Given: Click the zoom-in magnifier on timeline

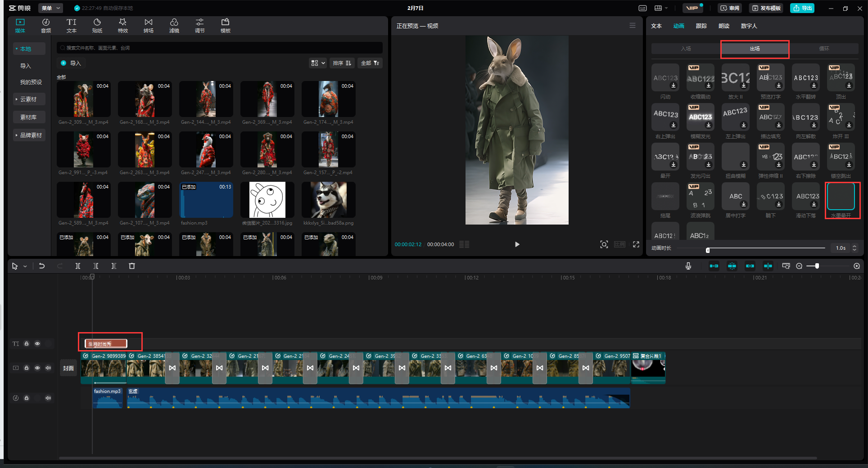Looking at the screenshot, I should [857, 266].
